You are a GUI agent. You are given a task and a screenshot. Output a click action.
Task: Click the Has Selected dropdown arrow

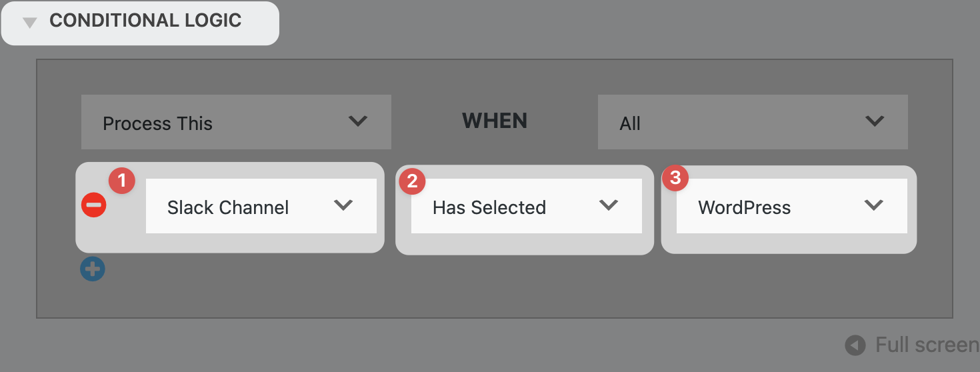(x=609, y=205)
